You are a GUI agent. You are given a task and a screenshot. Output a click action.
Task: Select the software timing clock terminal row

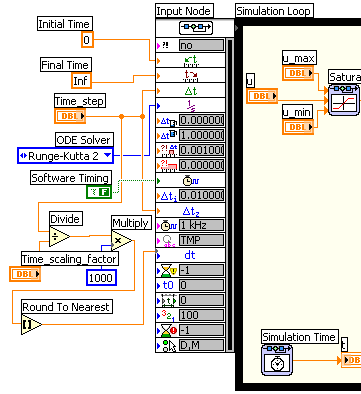click(191, 180)
